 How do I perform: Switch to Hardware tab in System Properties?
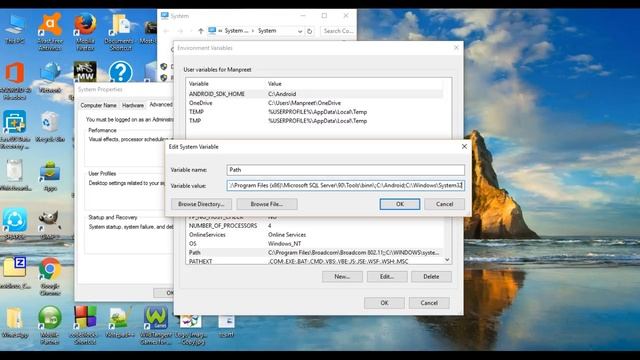coord(133,105)
